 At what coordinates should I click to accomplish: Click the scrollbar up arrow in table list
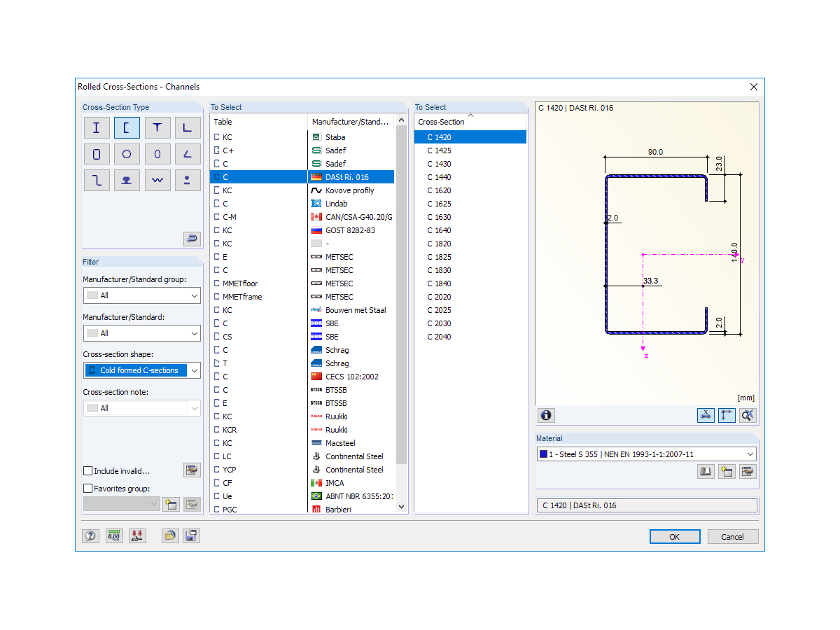click(x=402, y=120)
